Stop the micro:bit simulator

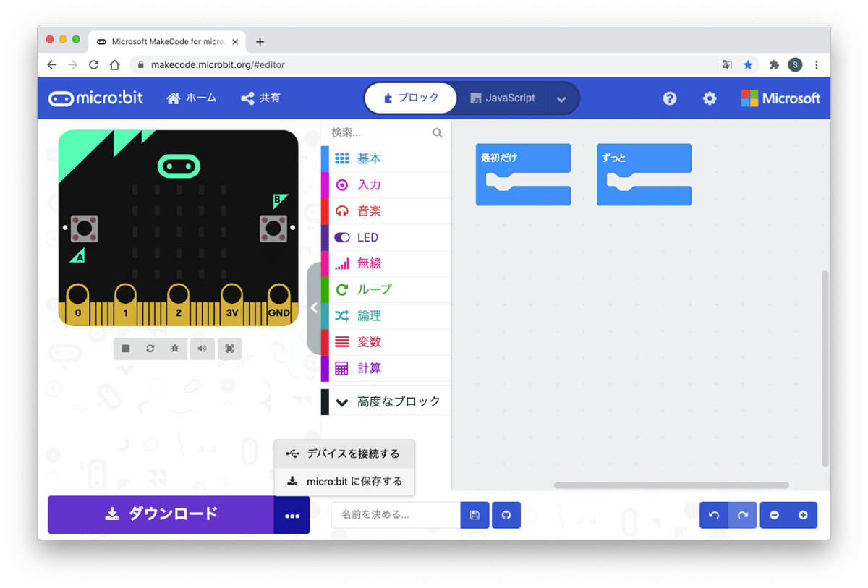124,349
